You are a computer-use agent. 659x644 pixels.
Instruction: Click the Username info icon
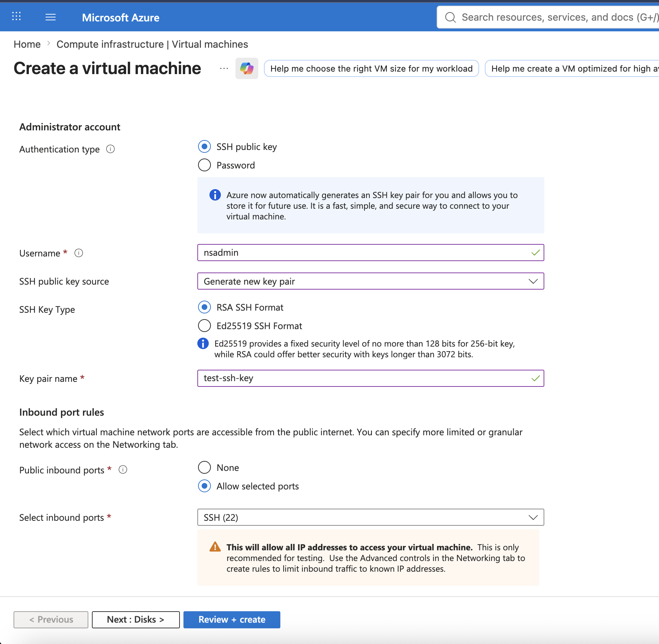79,253
